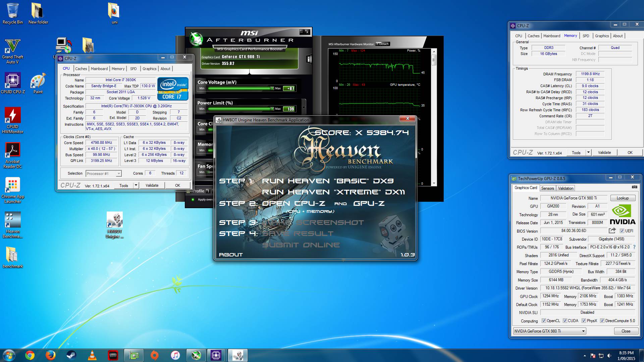Open Sound Blaster app from taskbar
Viewport: 644px width, 362px height.
[x=113, y=355]
